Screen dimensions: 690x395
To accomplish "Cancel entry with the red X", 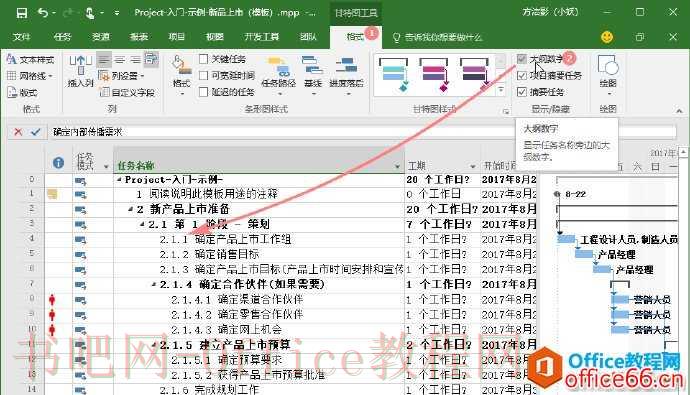I will pyautogui.click(x=18, y=132).
